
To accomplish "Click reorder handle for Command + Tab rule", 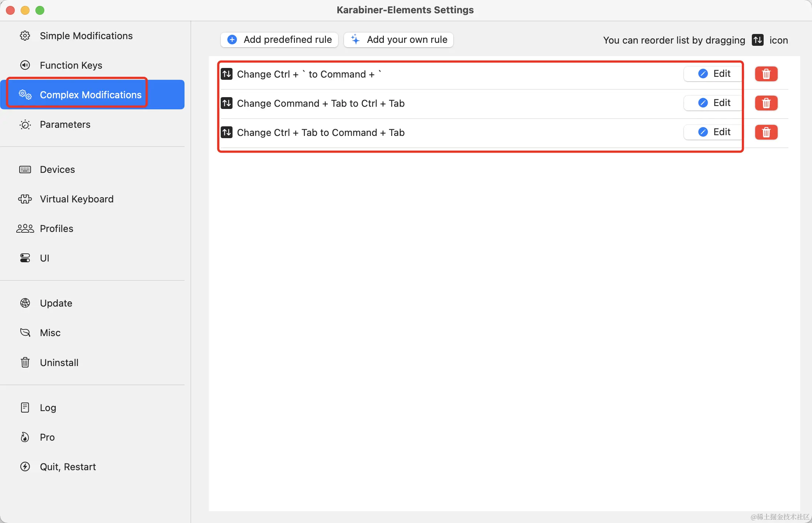I will pyautogui.click(x=227, y=103).
